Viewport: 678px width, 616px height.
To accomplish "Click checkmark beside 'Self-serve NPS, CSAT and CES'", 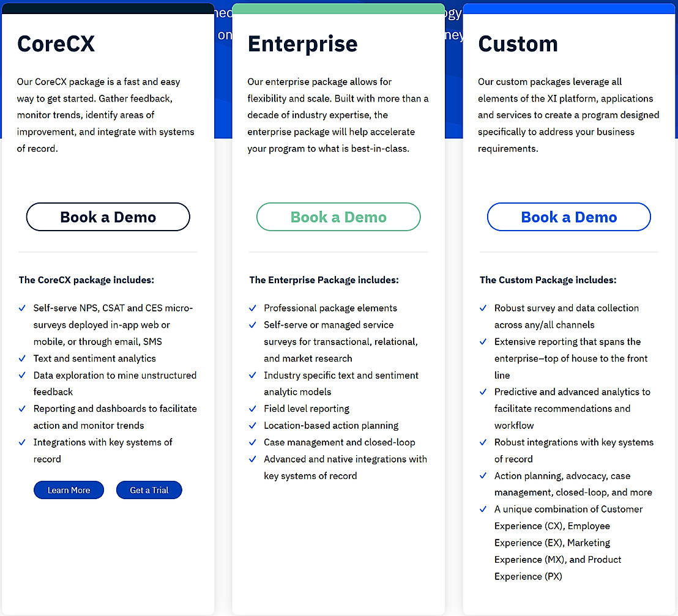I will [x=22, y=308].
